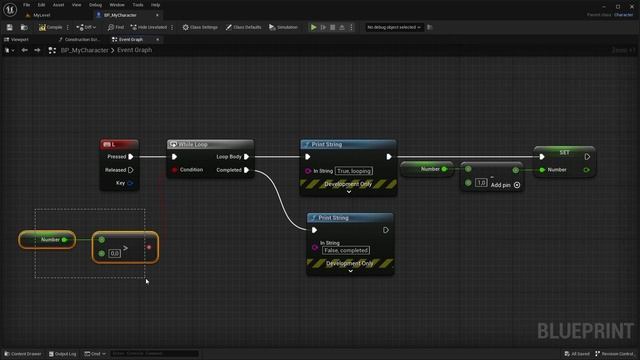This screenshot has height=360, width=640.
Task: Open the play options menu
Action: pos(351,27)
